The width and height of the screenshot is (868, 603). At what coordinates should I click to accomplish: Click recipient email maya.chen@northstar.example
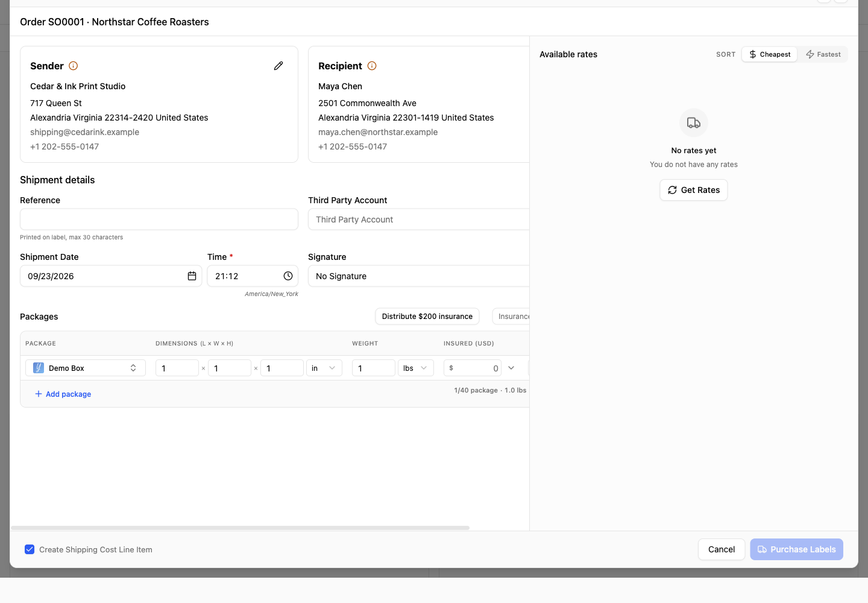tap(378, 132)
